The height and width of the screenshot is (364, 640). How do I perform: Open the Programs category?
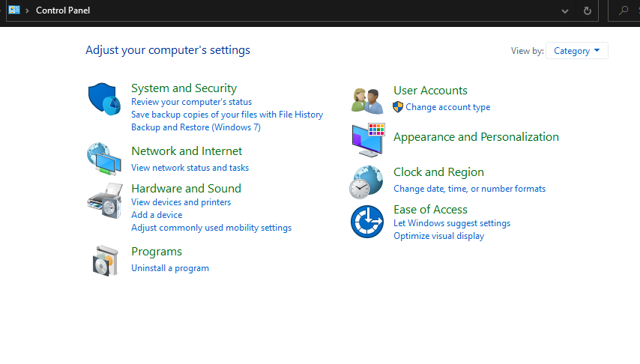[157, 252]
